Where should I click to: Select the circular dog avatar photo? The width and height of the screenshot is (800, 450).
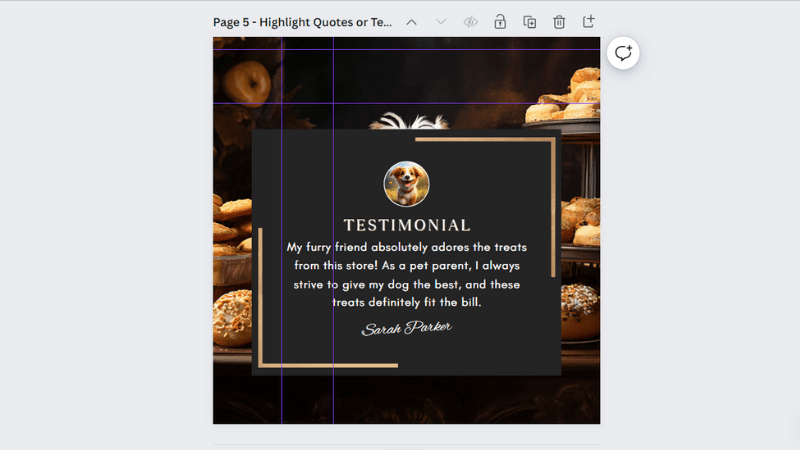tap(406, 185)
